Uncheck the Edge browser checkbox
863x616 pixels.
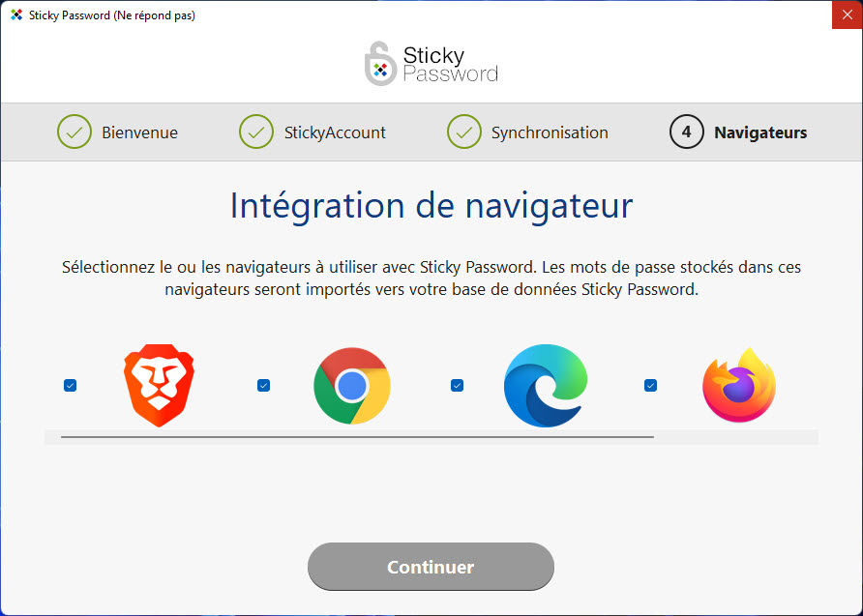coord(457,386)
